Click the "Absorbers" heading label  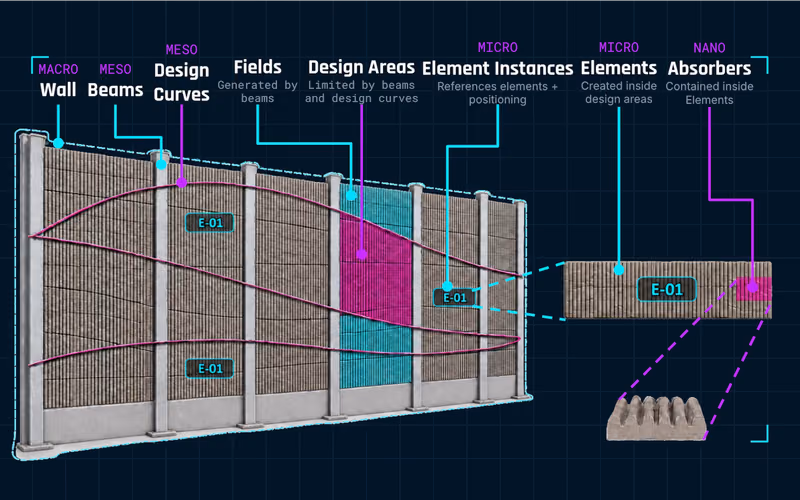[x=709, y=68]
